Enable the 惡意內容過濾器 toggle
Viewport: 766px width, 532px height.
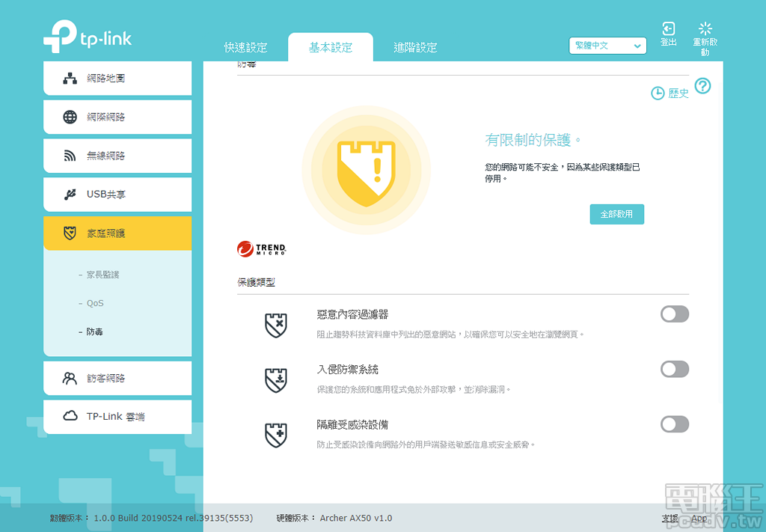point(674,314)
